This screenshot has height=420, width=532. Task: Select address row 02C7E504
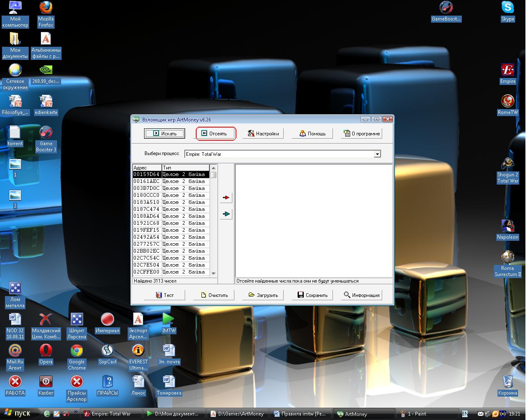[x=171, y=265]
